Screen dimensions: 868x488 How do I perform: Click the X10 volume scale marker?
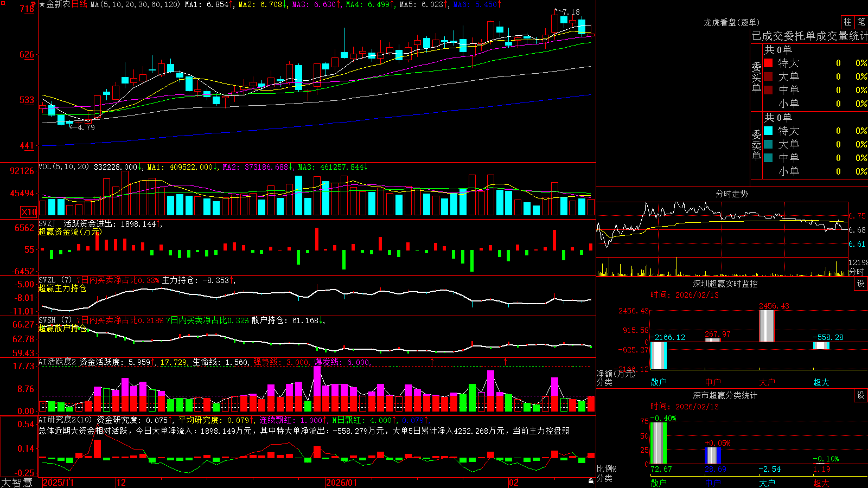(x=29, y=212)
